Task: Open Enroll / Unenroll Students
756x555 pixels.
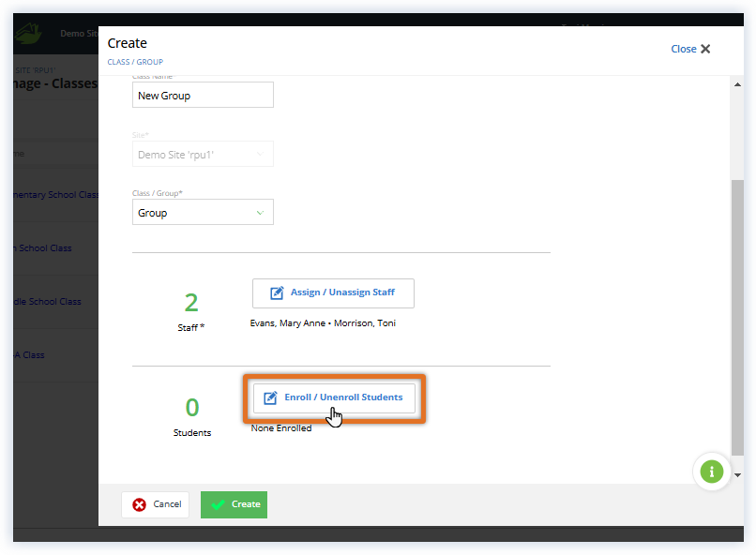Action: (334, 397)
